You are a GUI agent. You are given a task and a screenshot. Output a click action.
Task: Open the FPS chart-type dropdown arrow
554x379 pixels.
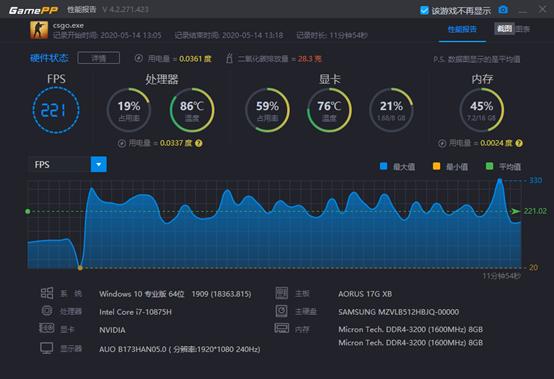(99, 165)
